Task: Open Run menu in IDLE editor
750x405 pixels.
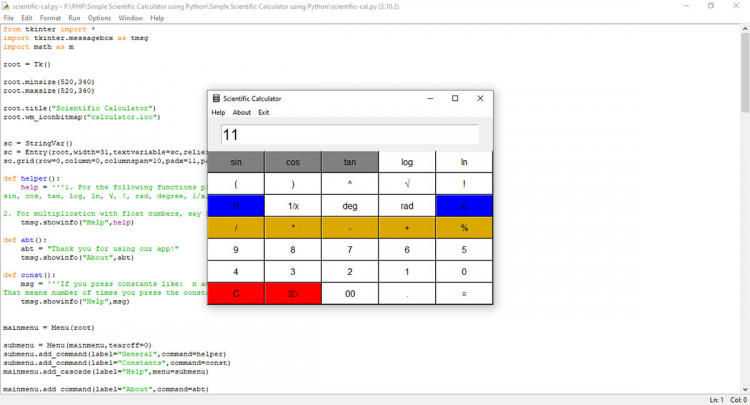Action: tap(74, 18)
